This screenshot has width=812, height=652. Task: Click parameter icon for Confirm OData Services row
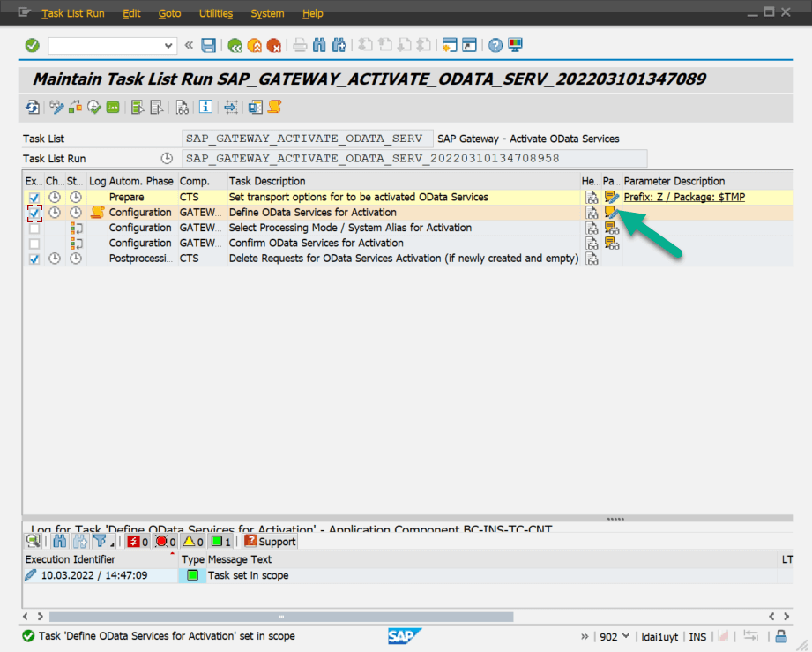pos(612,244)
